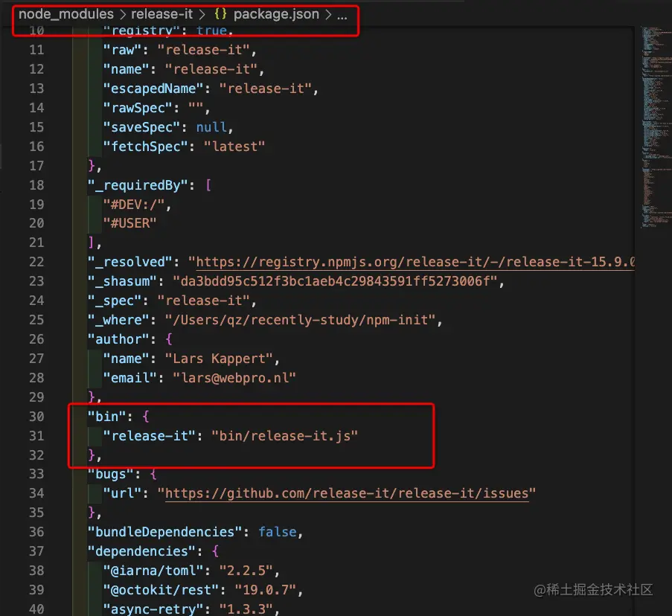Image resolution: width=672 pixels, height=616 pixels.
Task: Click the "bugs" key
Action: pos(111,474)
